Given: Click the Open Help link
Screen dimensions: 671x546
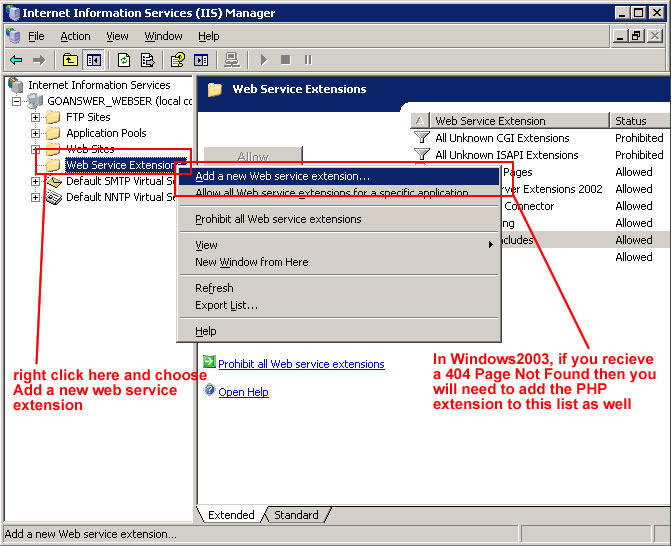Looking at the screenshot, I should [243, 392].
